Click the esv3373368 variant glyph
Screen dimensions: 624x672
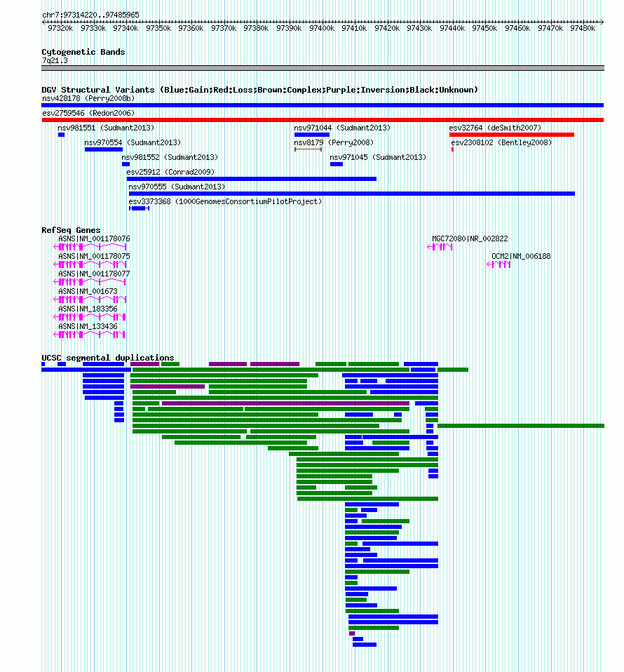click(x=140, y=208)
